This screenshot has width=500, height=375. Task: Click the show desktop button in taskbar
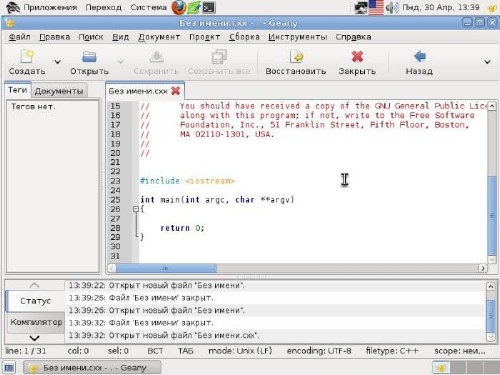coord(9,368)
